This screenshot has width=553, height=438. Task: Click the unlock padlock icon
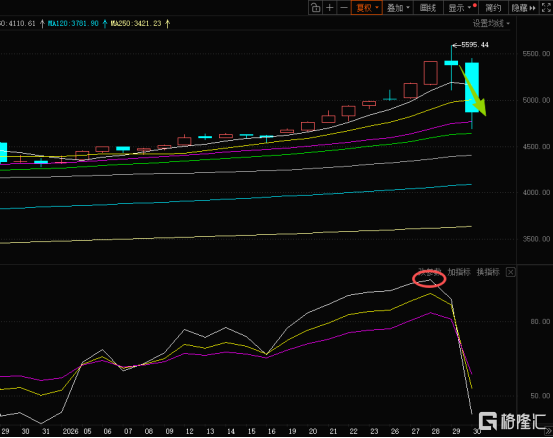pyautogui.click(x=316, y=7)
